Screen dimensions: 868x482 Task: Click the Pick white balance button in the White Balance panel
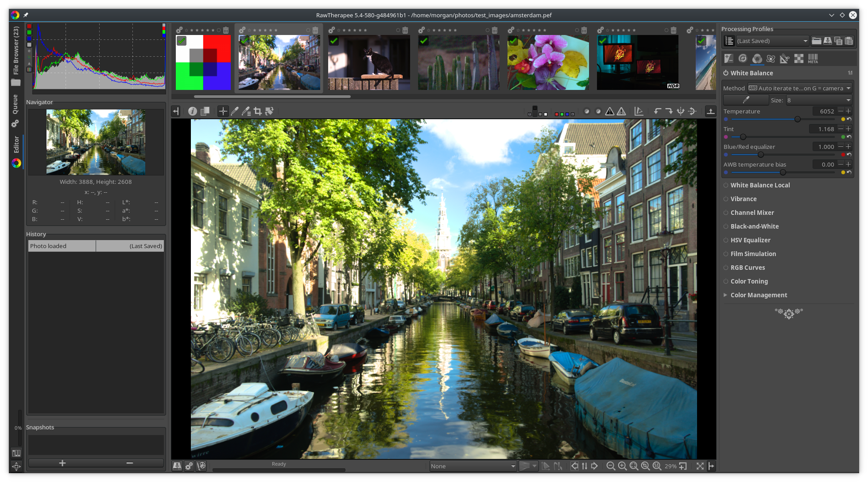pos(746,100)
